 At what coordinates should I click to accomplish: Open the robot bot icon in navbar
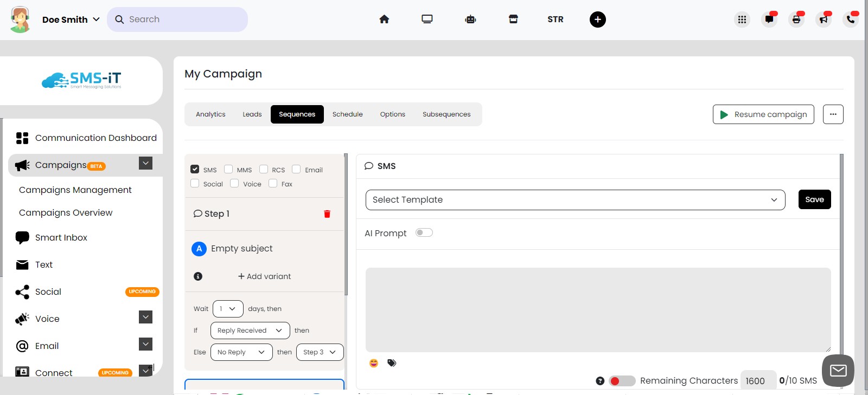[470, 20]
